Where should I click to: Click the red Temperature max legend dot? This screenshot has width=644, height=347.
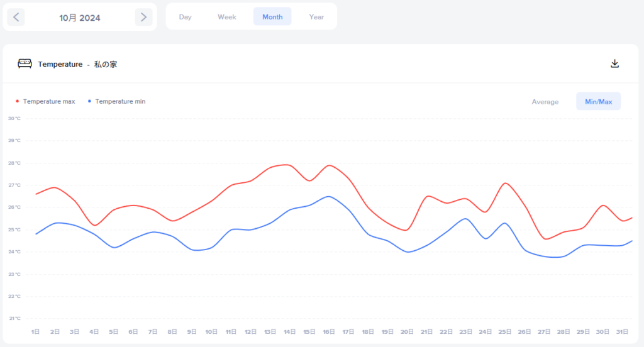17,101
